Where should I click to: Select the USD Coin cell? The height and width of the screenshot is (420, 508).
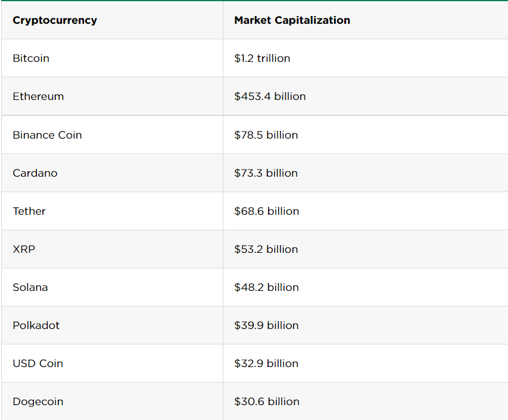[x=38, y=363]
